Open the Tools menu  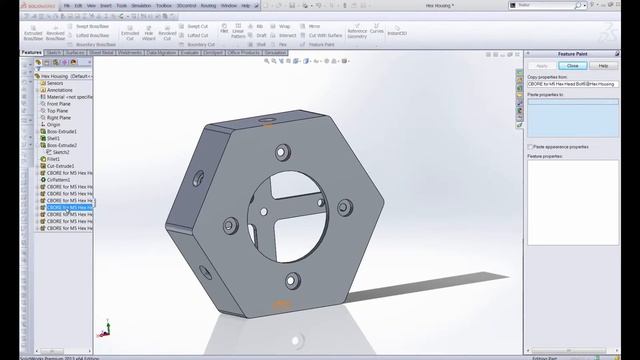click(x=122, y=6)
